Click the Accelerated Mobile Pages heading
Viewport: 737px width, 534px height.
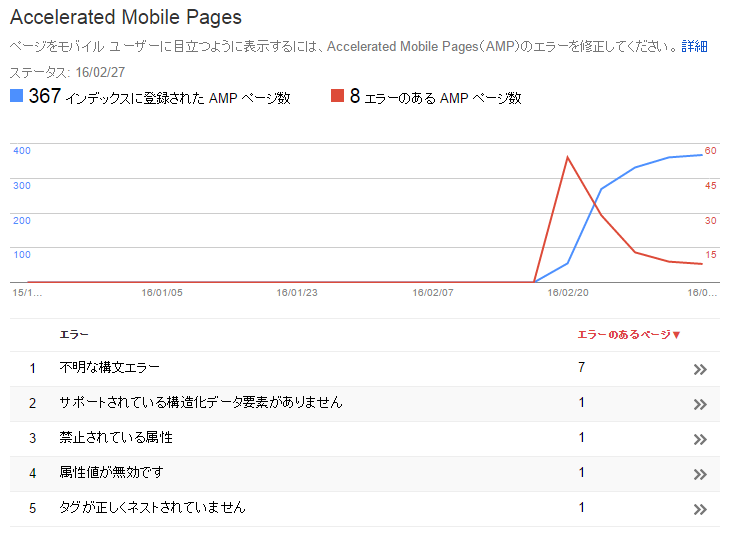[x=126, y=17]
